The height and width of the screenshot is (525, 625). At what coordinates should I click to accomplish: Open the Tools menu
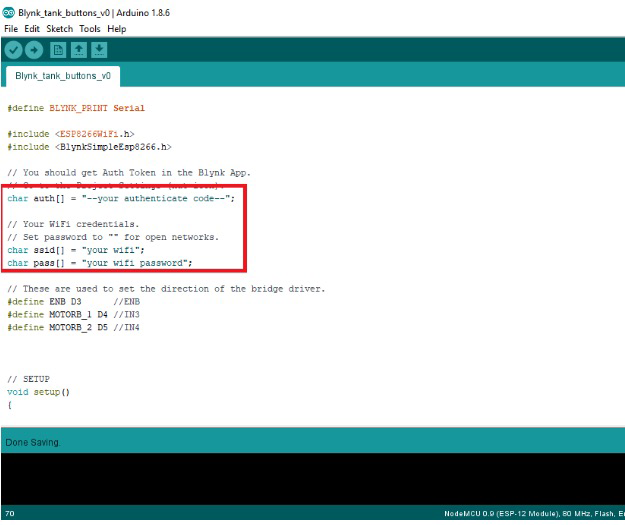[x=90, y=29]
